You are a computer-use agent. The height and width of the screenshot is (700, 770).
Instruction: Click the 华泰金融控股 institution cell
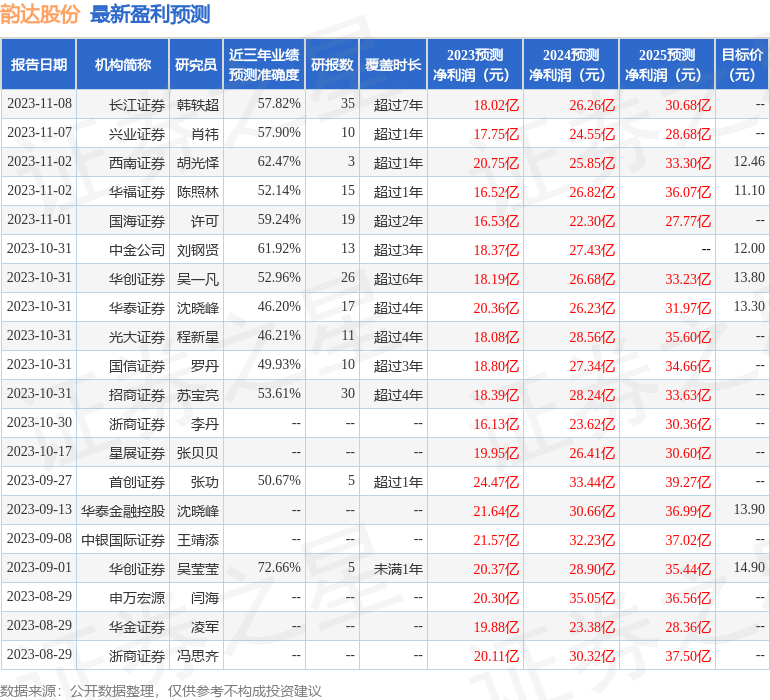click(123, 510)
